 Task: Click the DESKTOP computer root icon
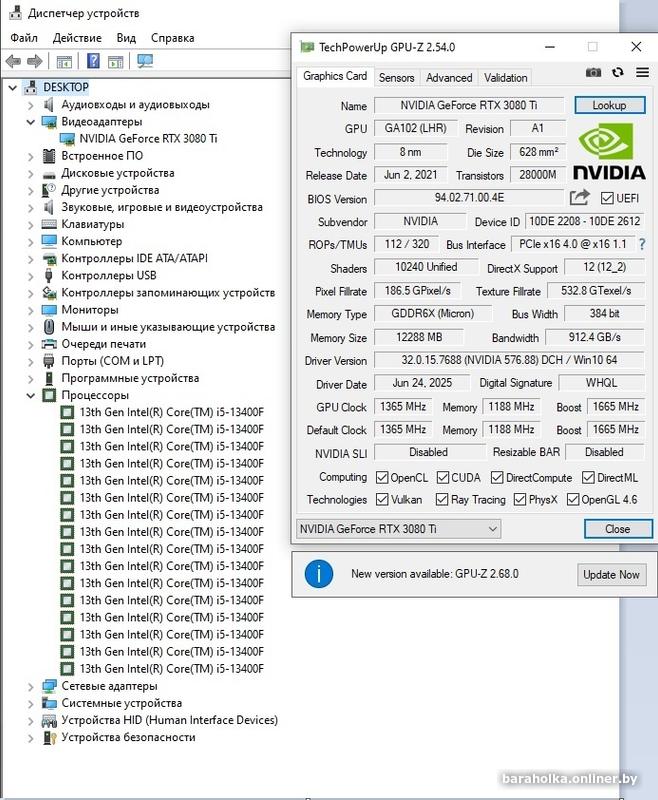tap(31, 87)
